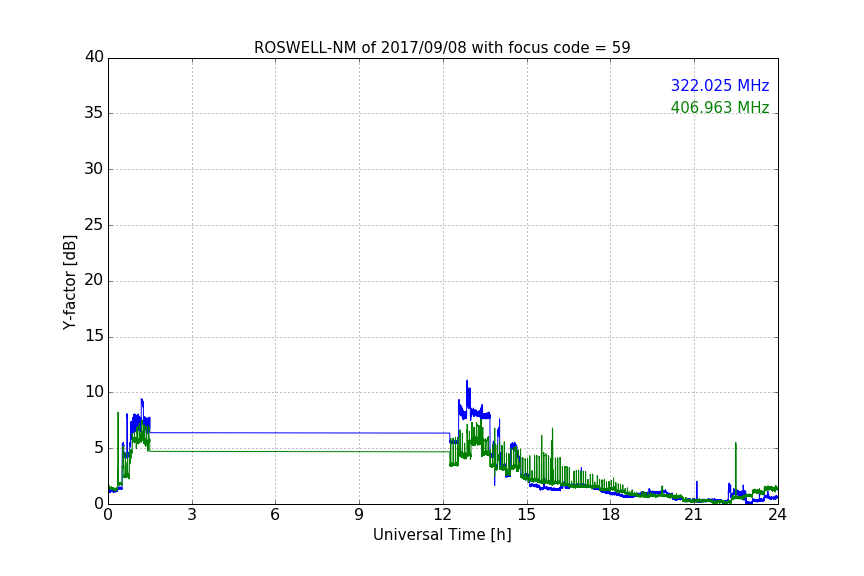Click the y-axis tick label 10
This screenshot has width=864, height=576.
[x=94, y=392]
